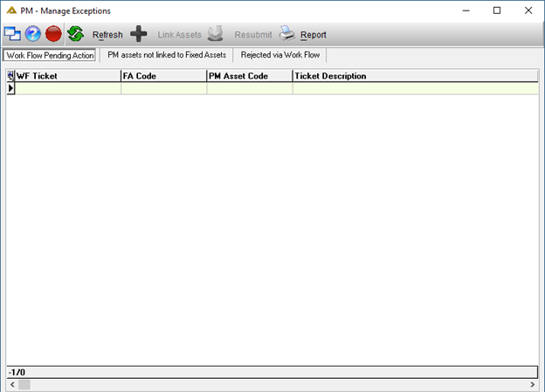Viewport: 545px width, 392px height.
Task: Click the FA Code column header
Action: click(163, 76)
